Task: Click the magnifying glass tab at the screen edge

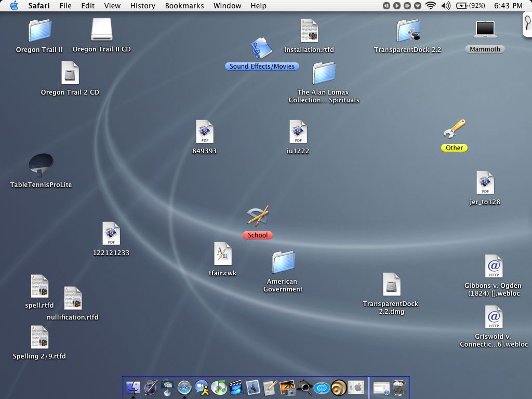Action: pos(528,22)
